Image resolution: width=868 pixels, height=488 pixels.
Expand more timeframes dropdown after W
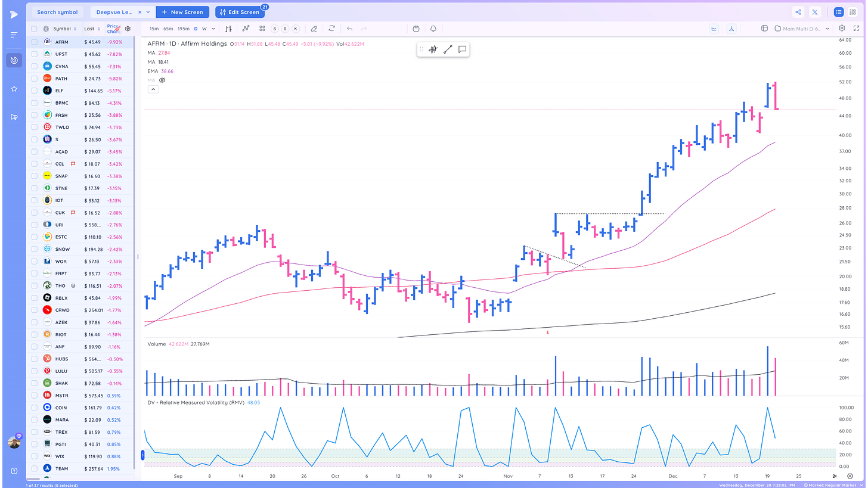(x=213, y=29)
